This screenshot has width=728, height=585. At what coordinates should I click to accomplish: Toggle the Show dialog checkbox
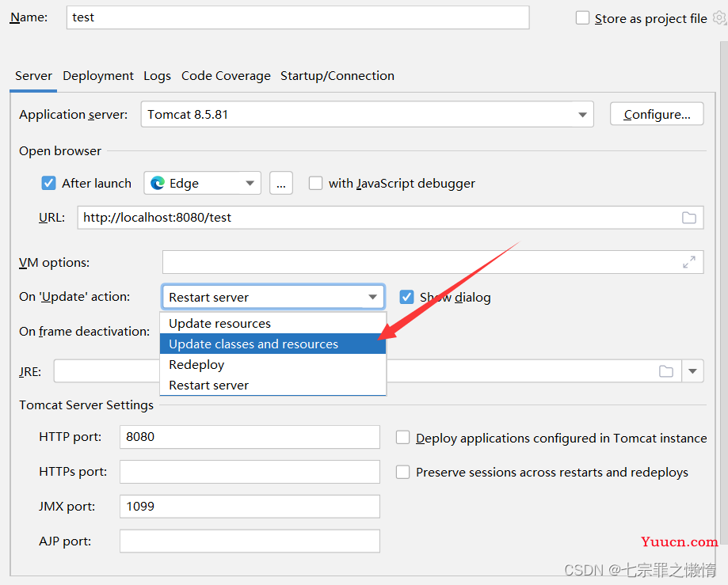point(406,297)
